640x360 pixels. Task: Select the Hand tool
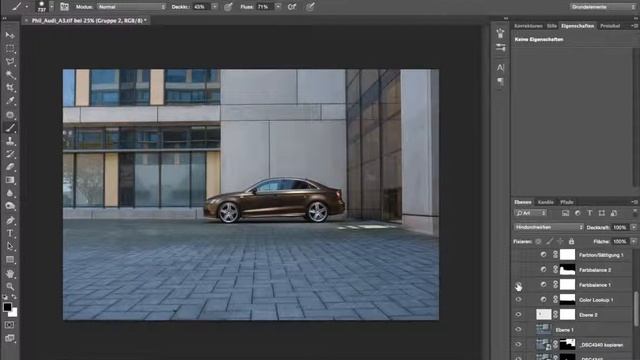(10, 273)
